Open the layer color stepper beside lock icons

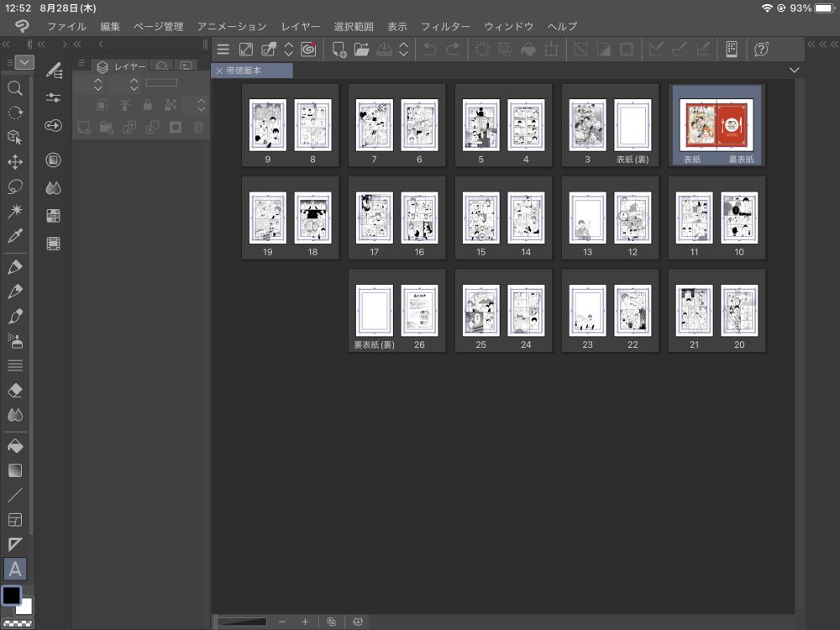tap(201, 105)
